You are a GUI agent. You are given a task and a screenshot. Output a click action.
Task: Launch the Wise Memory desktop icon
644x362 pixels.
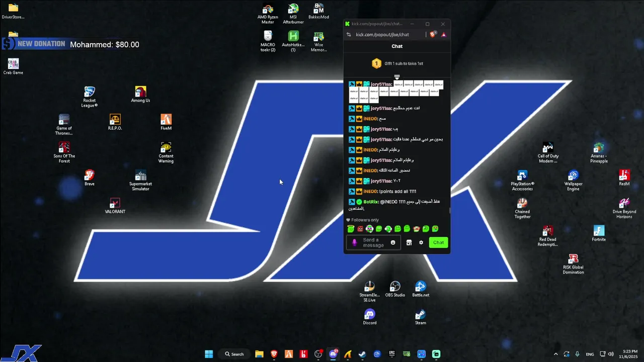coord(318,41)
